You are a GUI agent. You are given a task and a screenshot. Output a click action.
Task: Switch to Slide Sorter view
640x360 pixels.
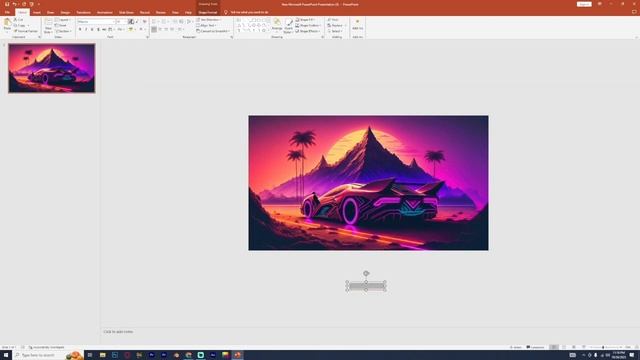pyautogui.click(x=564, y=347)
